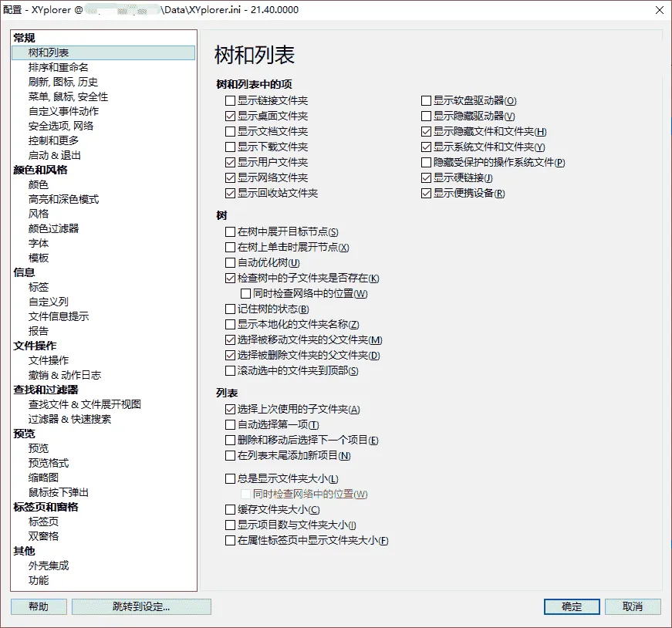Toggle 显示硬链接(J) checkbox
This screenshot has width=672, height=628.
pyautogui.click(x=426, y=178)
